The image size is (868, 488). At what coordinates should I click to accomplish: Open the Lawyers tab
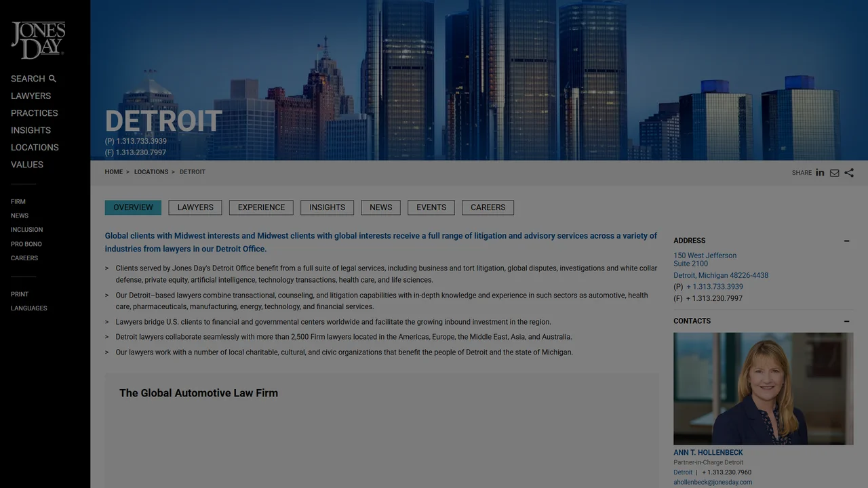point(195,207)
